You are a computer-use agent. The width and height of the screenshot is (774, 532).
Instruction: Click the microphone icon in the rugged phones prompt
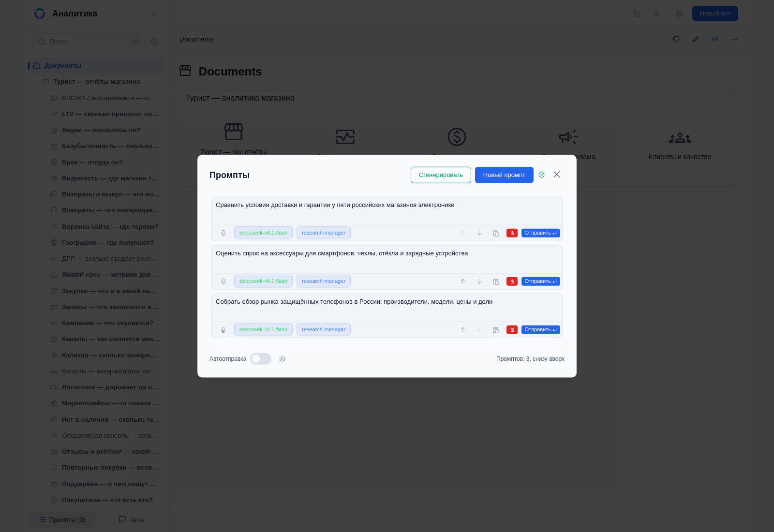click(223, 330)
